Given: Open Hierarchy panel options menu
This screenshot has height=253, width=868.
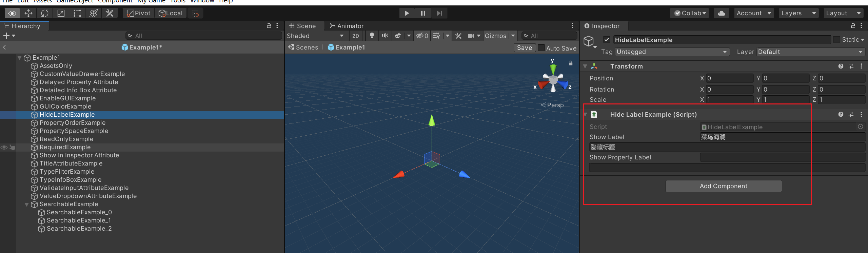Looking at the screenshot, I should 277,25.
